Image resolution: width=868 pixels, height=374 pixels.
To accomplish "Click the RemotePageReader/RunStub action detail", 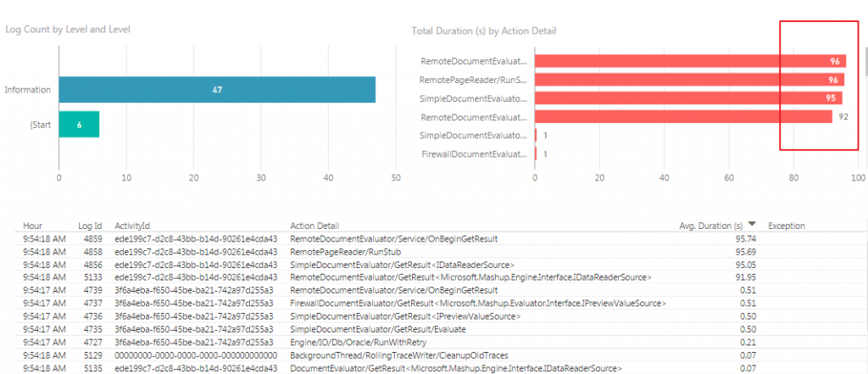I will (x=347, y=252).
